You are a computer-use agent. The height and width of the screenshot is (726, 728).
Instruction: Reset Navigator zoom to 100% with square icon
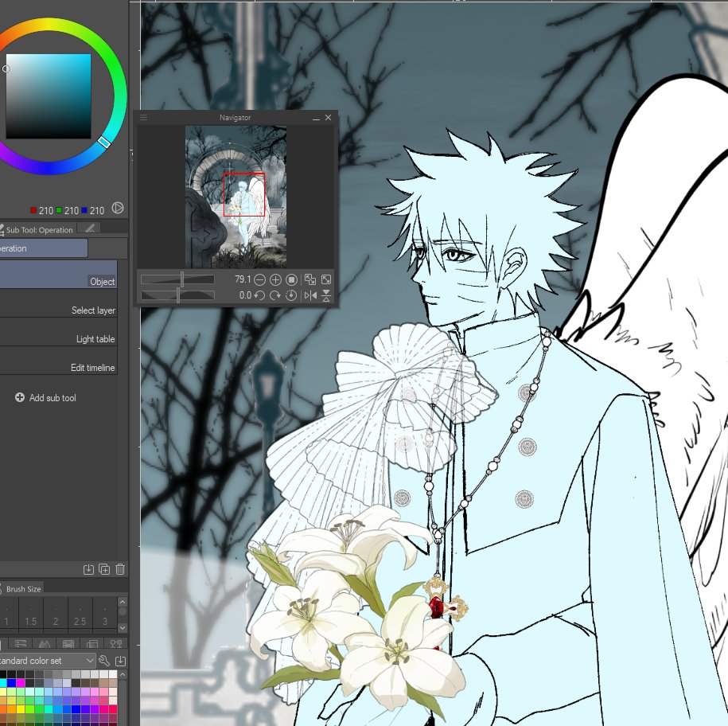291,279
